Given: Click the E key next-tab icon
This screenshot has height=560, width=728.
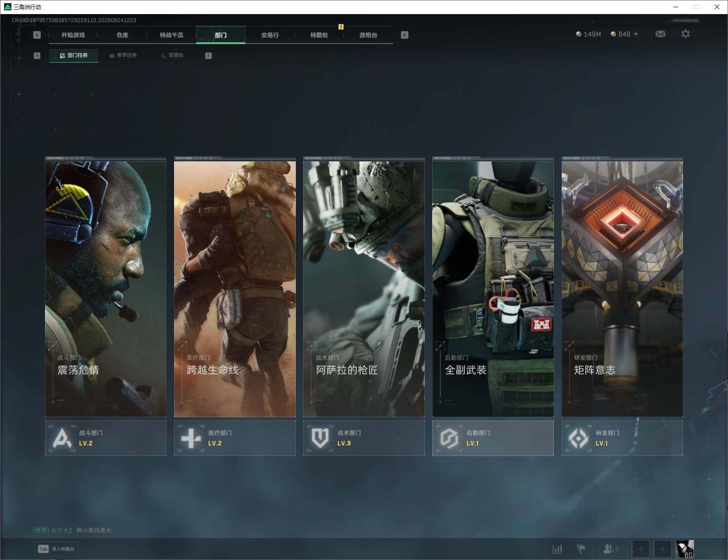Looking at the screenshot, I should click(404, 35).
